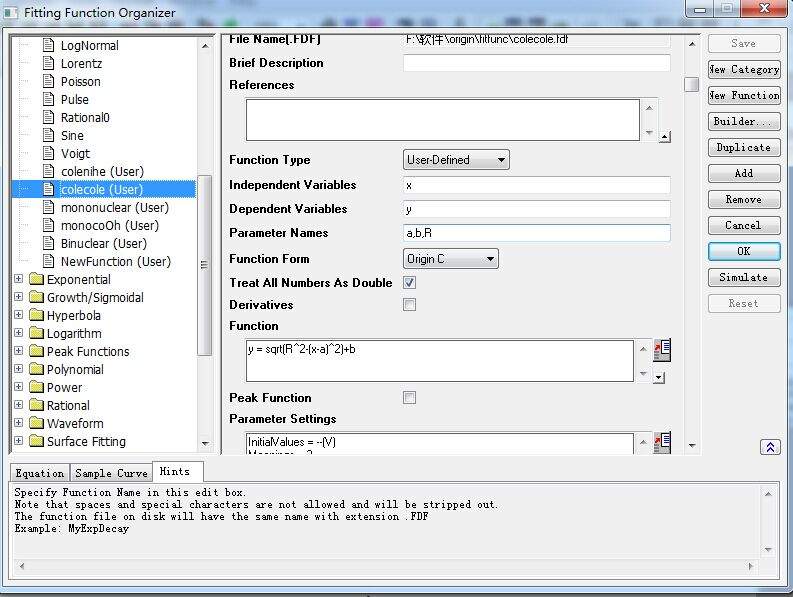Expand Growth/Sigmoidal category node

click(x=18, y=297)
